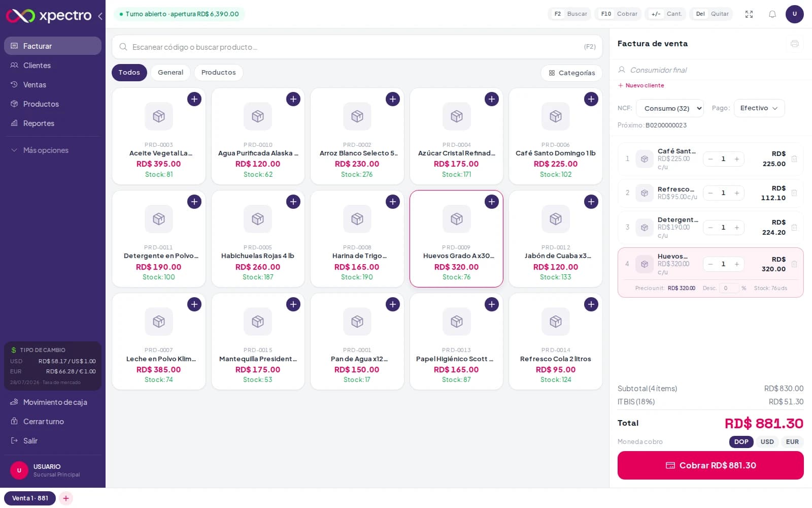Expand Más opciones in the sidebar

[x=53, y=150]
